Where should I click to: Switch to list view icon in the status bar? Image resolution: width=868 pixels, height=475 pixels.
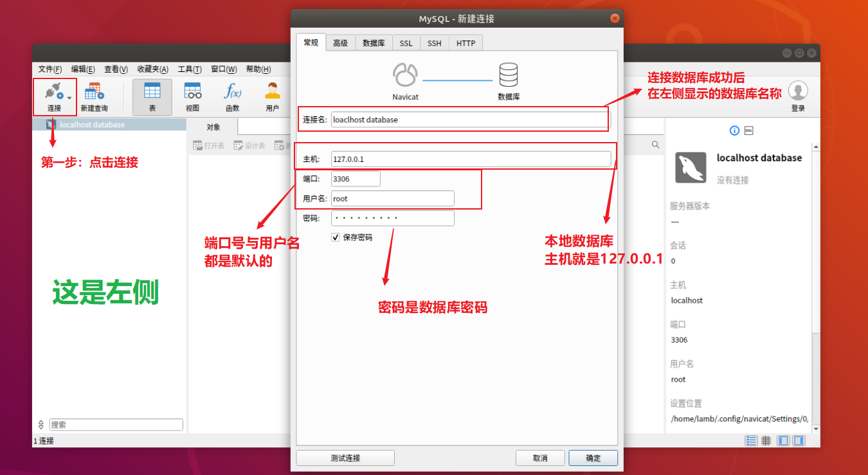click(x=751, y=441)
